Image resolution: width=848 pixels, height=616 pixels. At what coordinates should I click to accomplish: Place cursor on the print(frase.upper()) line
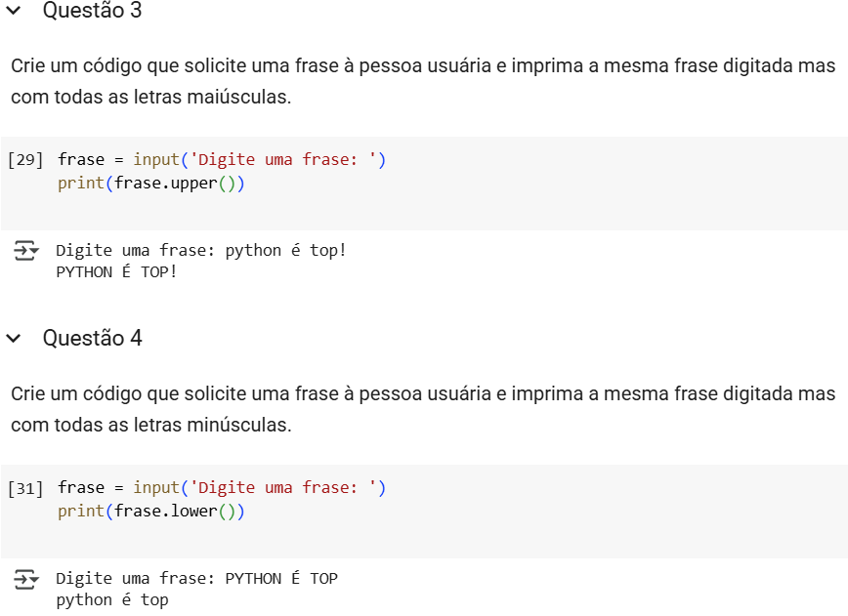click(x=150, y=184)
